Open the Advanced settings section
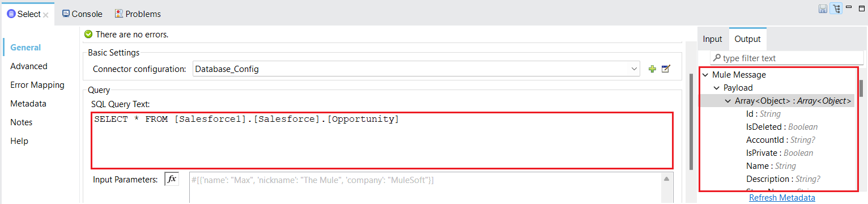 click(x=29, y=66)
